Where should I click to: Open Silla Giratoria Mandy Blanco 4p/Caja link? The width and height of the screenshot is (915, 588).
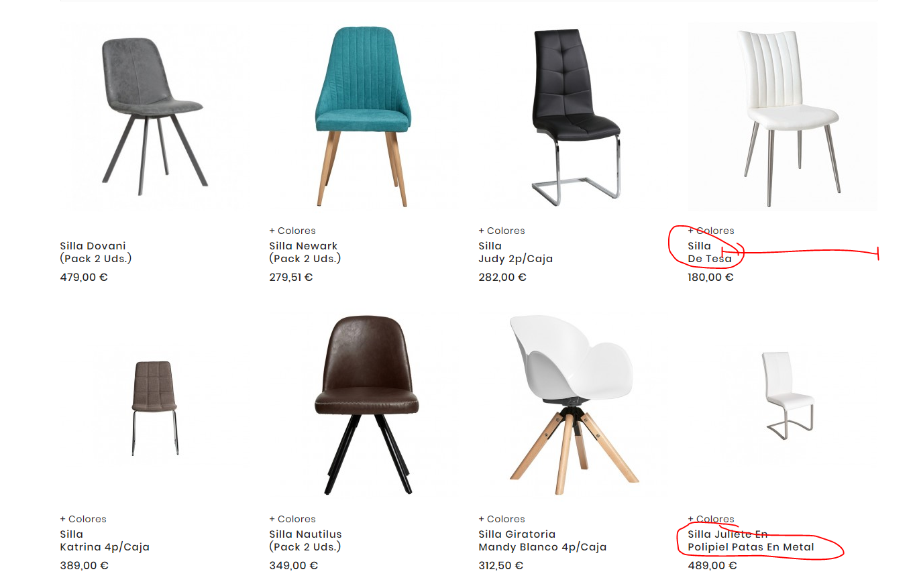(543, 540)
